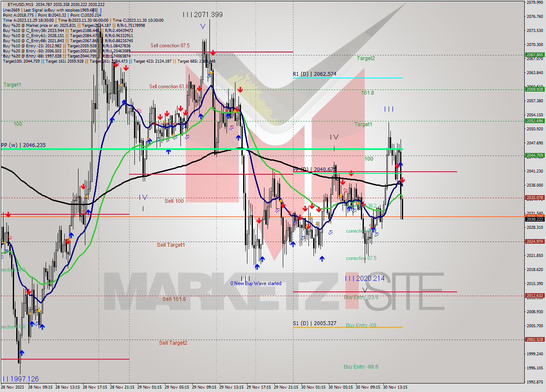Click the 'R1 (D) | 2062.574' resistance label
The width and height of the screenshot is (546, 392).
pyautogui.click(x=314, y=74)
